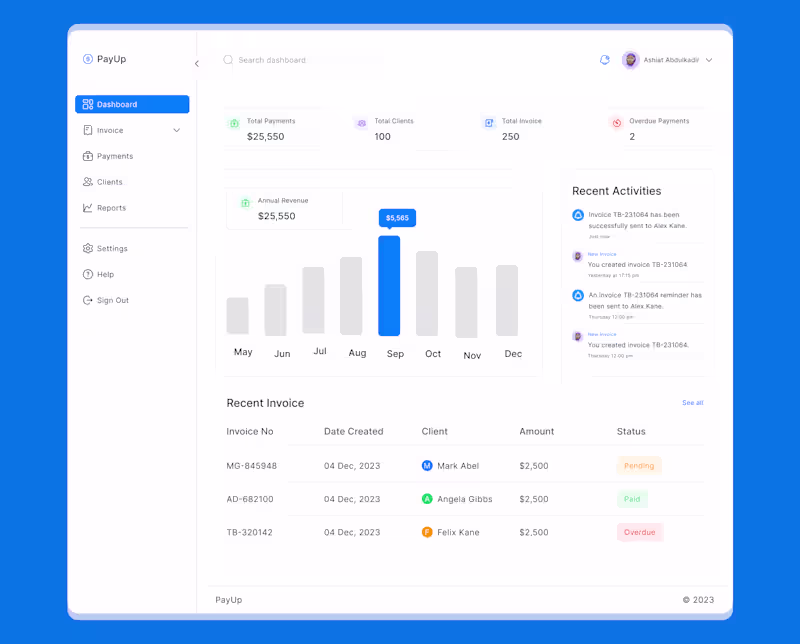Click the Overdue Payments clock icon
This screenshot has height=644, width=800.
pos(617,123)
